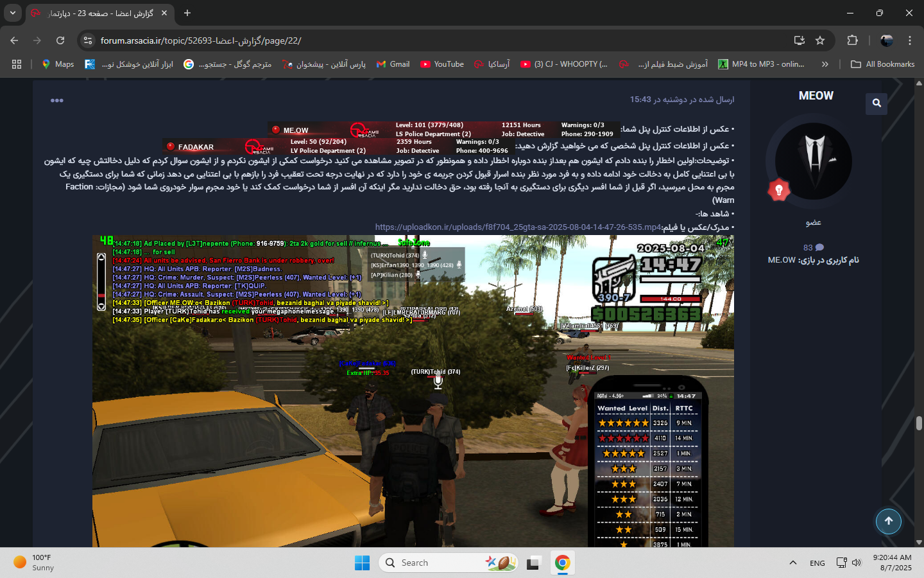Click the scroll-to-top arrow button
924x578 pixels.
coord(889,521)
